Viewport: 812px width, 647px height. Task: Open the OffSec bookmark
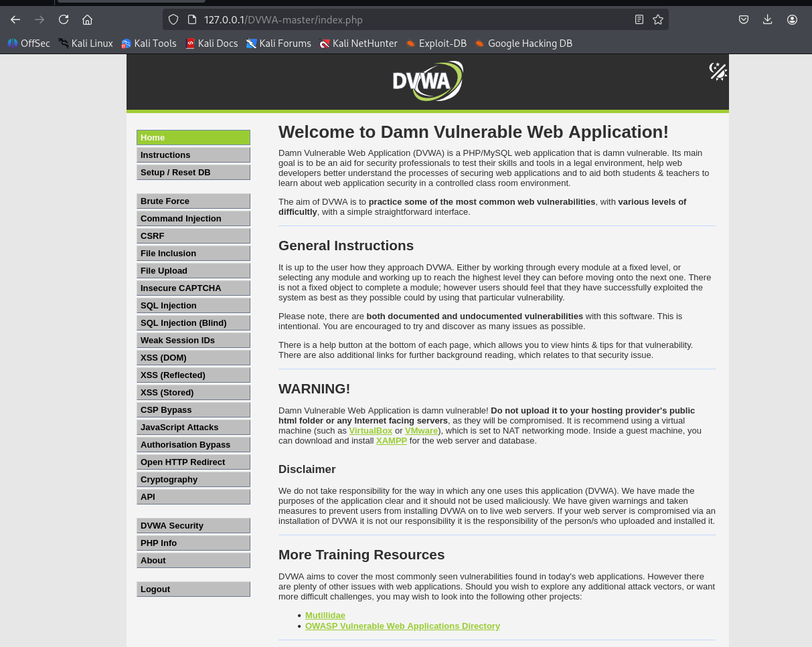tap(29, 43)
